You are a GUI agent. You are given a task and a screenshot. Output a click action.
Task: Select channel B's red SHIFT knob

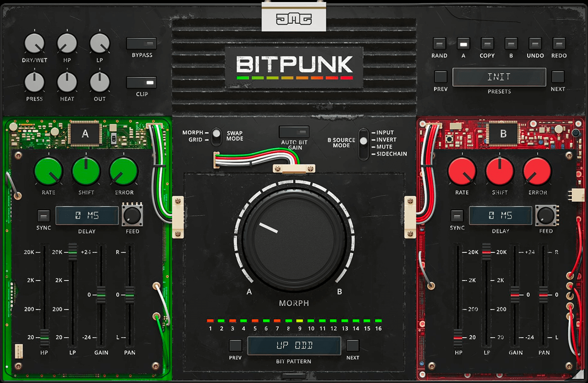499,172
